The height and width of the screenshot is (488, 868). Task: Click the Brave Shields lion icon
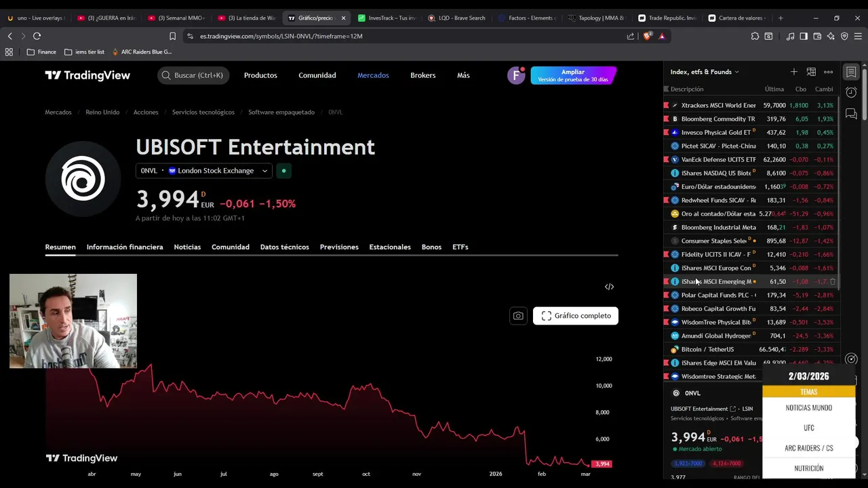click(x=647, y=36)
